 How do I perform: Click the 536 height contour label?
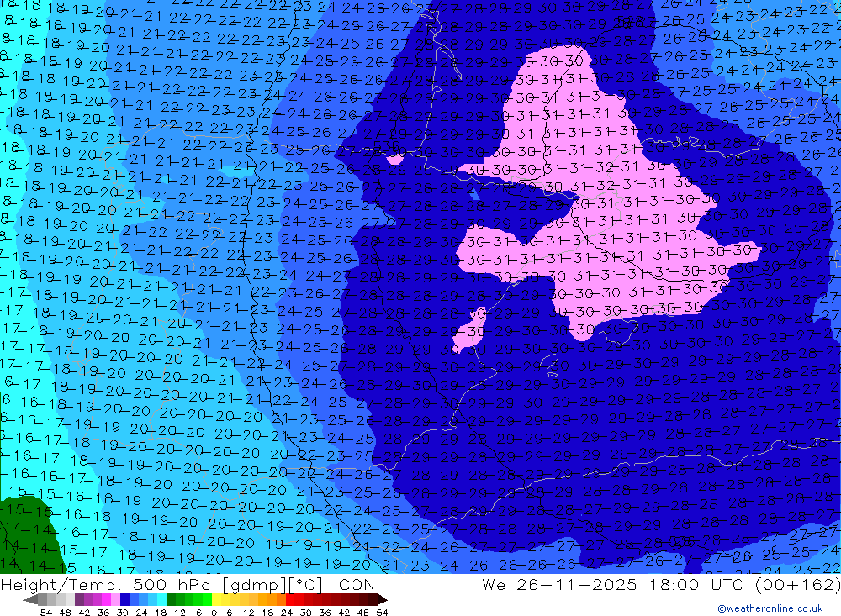[386, 146]
